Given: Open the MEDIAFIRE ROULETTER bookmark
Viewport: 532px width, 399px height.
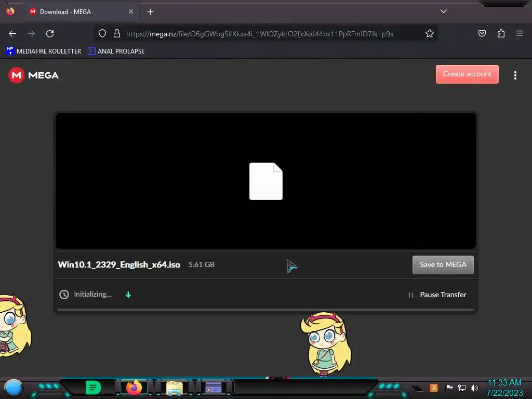Looking at the screenshot, I should pos(44,51).
